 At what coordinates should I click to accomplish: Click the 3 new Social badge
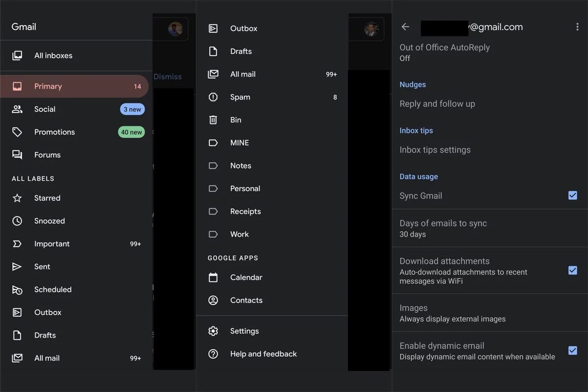[x=132, y=109]
